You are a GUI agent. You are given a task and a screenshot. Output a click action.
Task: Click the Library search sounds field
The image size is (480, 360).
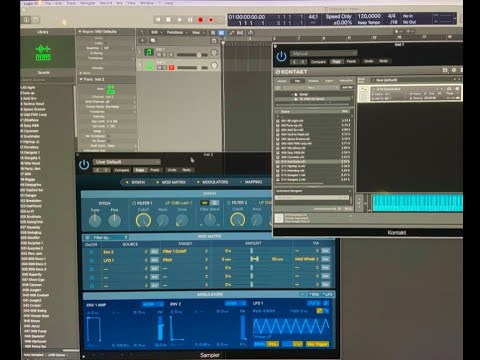[47, 80]
